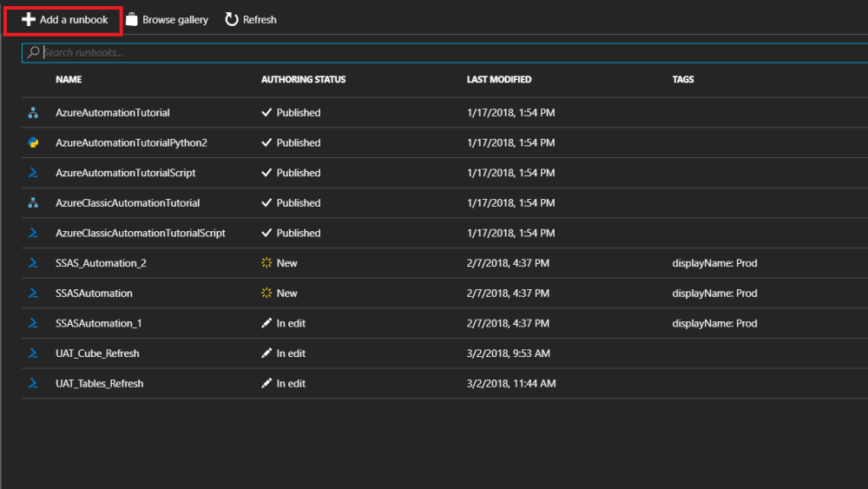The width and height of the screenshot is (868, 489).
Task: Click the Python icon beside AzureAutomationTutorialPython2
Action: pos(33,142)
